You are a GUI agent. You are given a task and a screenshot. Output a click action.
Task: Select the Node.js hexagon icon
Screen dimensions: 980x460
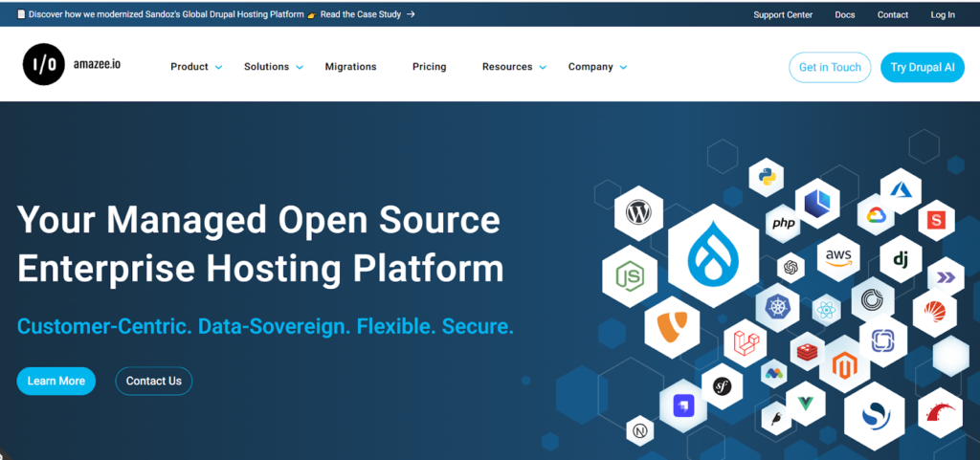point(629,276)
